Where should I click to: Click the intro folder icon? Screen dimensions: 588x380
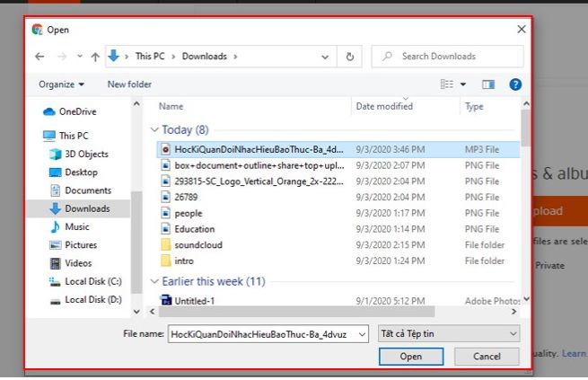coord(166,261)
